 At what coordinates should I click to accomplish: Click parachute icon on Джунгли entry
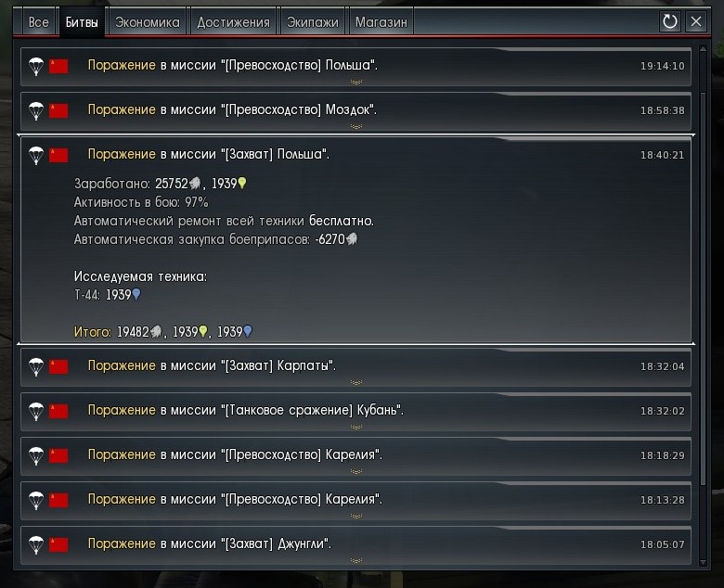[x=36, y=545]
